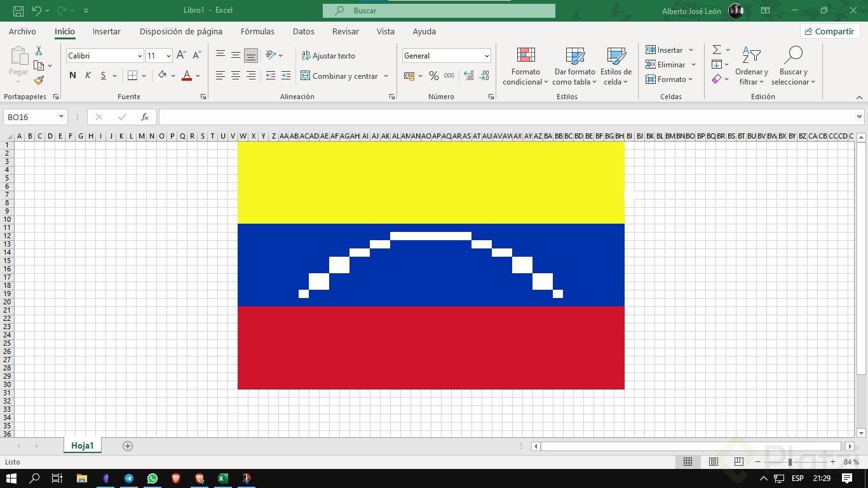Click the Ordenar y filtrar button

(x=752, y=66)
